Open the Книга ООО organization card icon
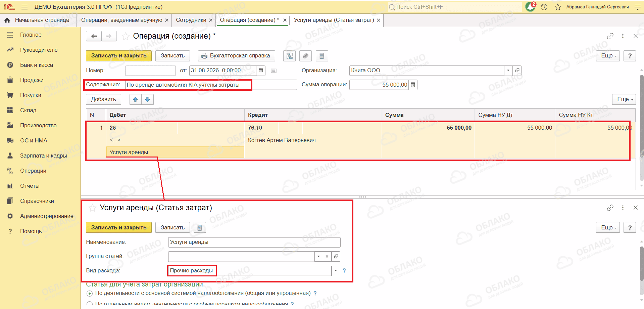Viewport: 644px width, 309px height. [517, 71]
